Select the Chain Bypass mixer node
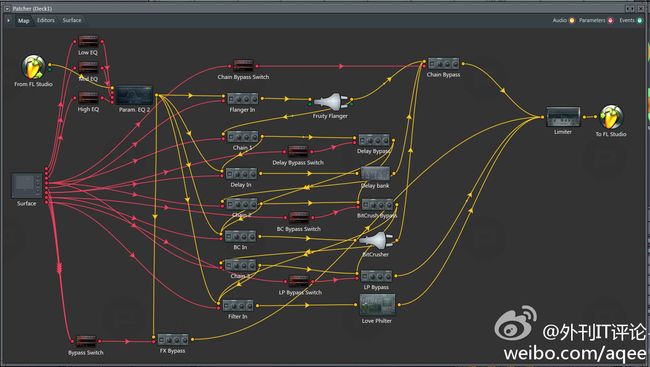This screenshot has width=650, height=367. (443, 64)
